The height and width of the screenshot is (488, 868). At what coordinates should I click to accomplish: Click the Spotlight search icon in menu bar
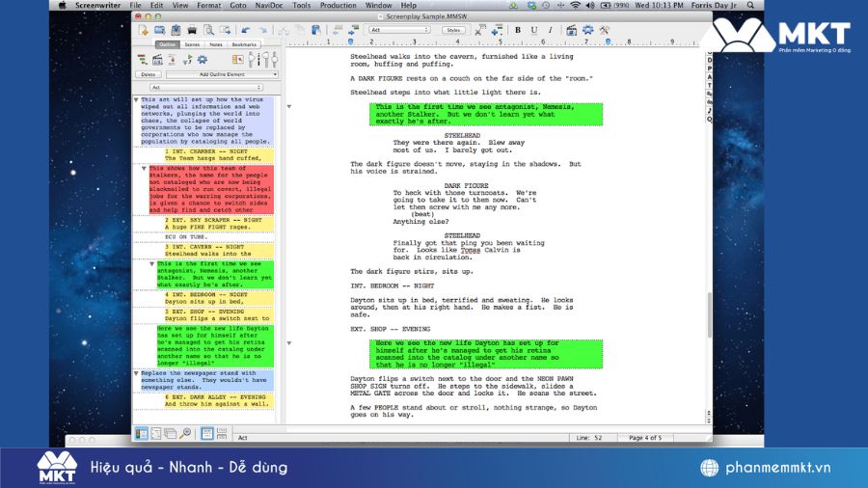(750, 5)
